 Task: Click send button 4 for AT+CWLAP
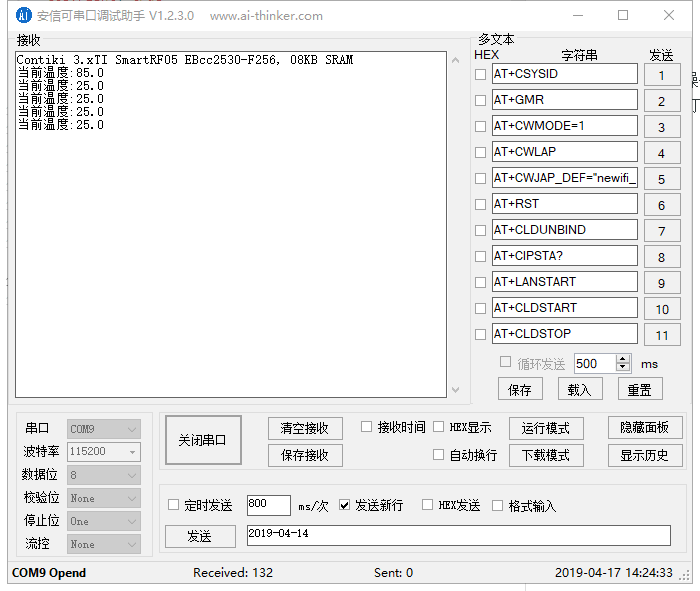tap(662, 153)
